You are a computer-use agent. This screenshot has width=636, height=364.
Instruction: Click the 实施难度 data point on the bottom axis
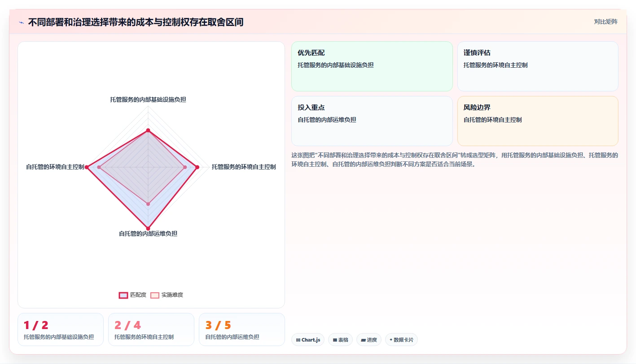point(148,204)
